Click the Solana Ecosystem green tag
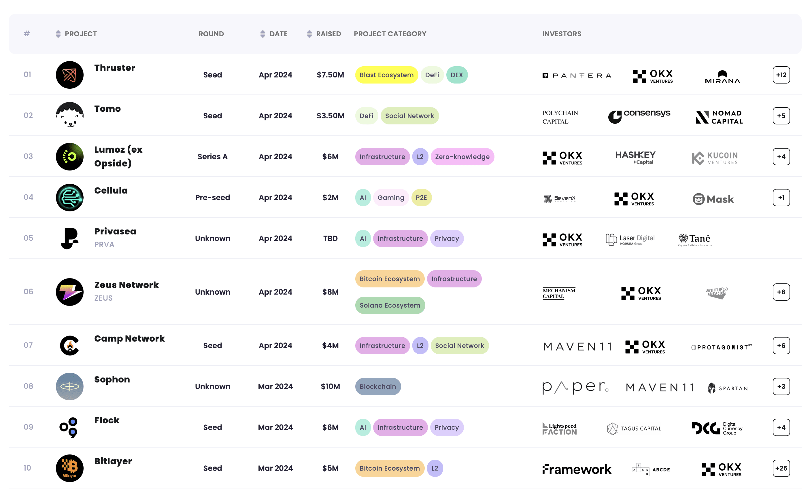The image size is (812, 504). 390,305
